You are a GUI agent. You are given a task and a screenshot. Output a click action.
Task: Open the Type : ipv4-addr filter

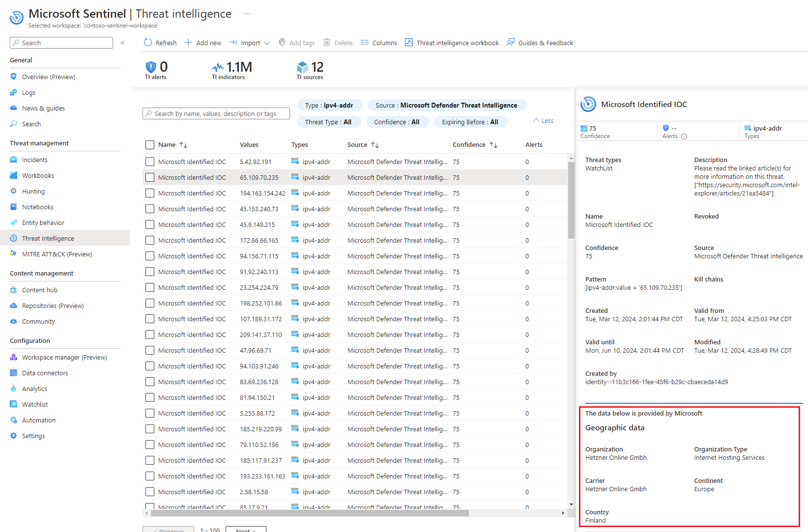point(329,105)
